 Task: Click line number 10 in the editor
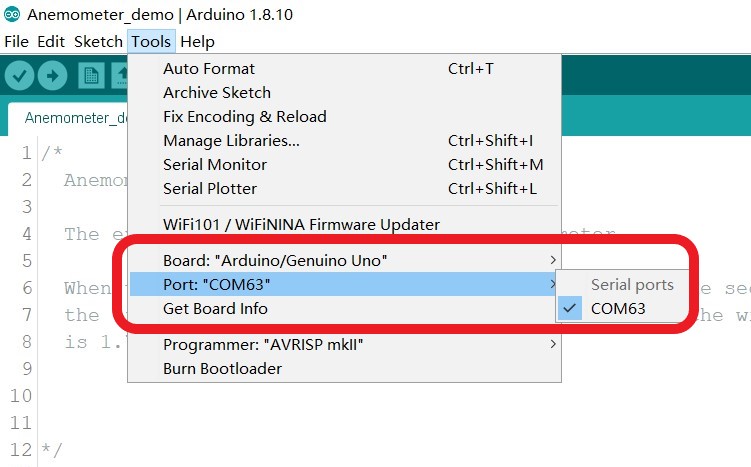click(x=21, y=396)
